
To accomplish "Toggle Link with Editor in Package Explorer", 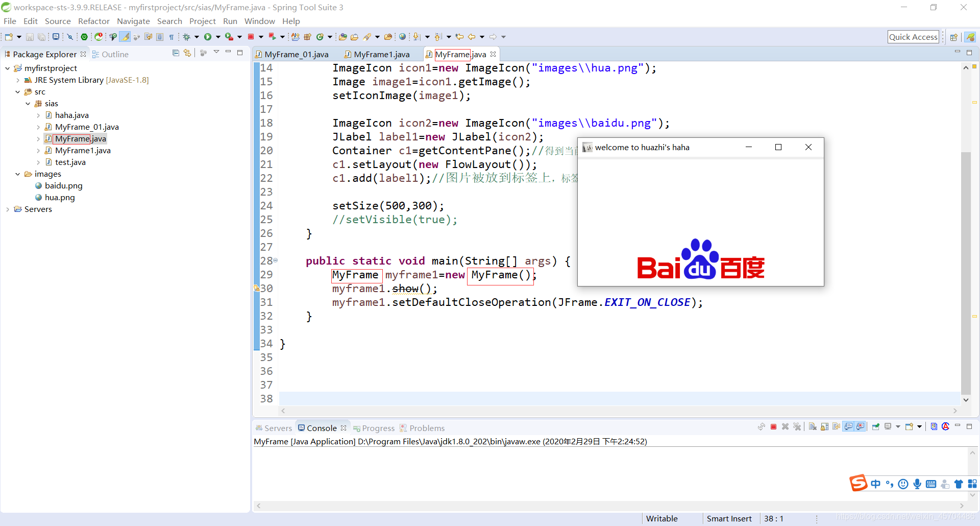I will (x=187, y=53).
